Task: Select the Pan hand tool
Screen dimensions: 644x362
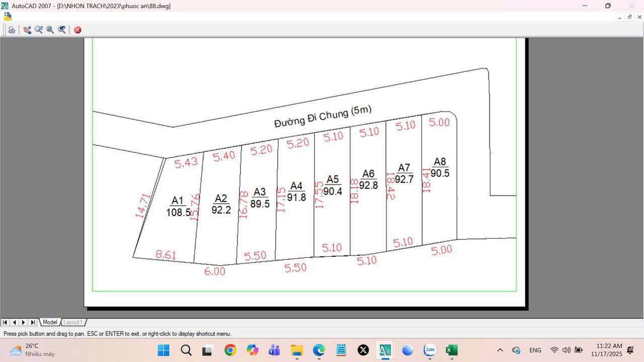Action: point(27,30)
